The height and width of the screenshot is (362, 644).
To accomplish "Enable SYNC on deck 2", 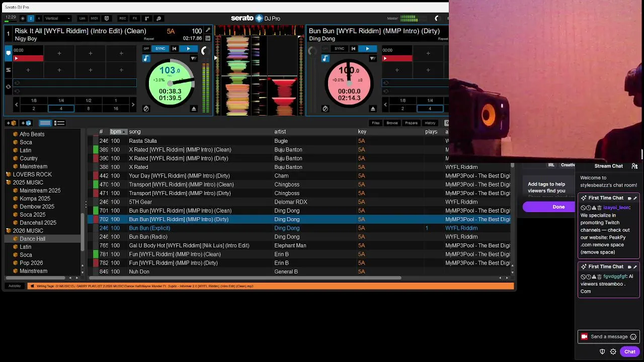I will pyautogui.click(x=340, y=49).
